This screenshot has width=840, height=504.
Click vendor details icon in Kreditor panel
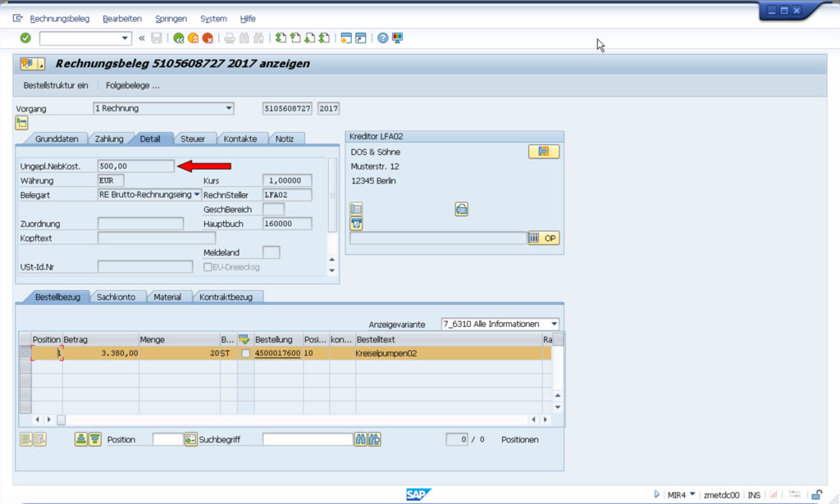pyautogui.click(x=543, y=152)
